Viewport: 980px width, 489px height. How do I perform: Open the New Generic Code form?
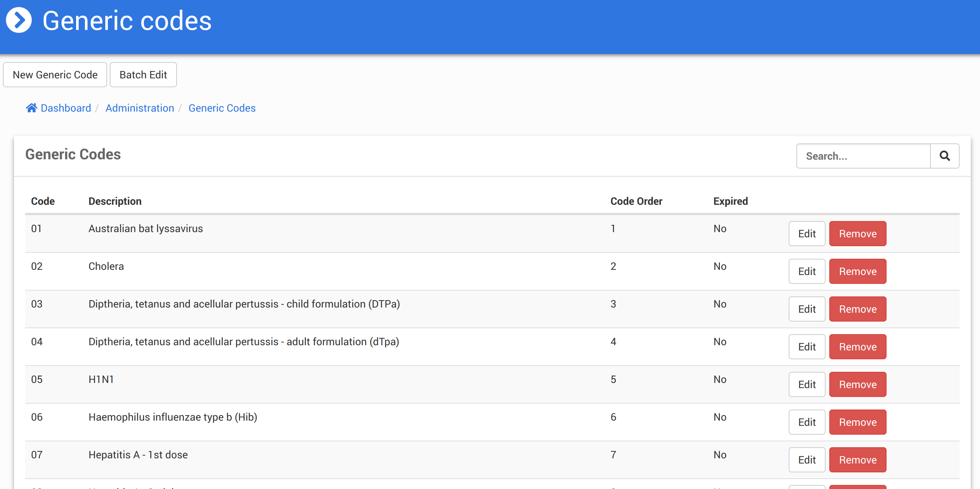click(x=55, y=75)
